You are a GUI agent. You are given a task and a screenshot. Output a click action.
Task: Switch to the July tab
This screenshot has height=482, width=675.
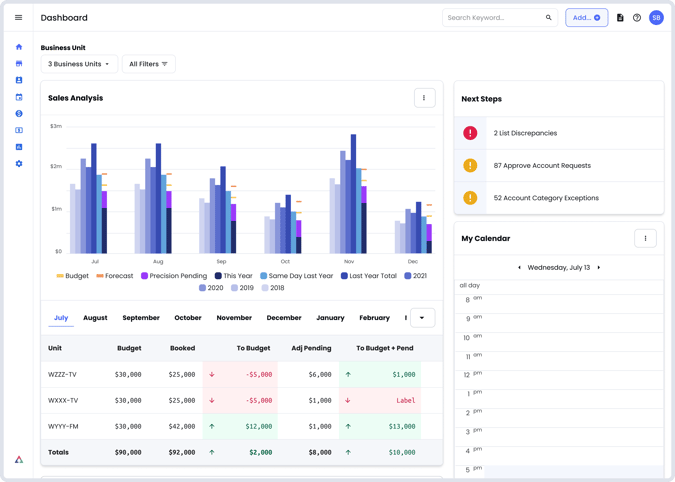click(x=61, y=318)
